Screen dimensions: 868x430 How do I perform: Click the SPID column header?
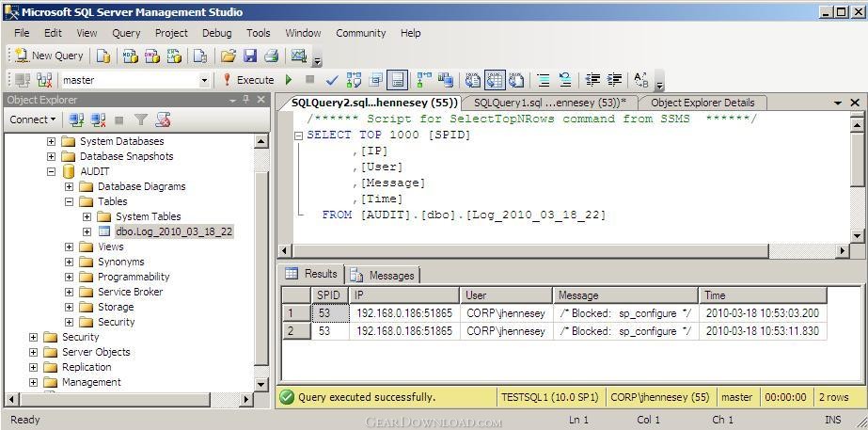pos(328,295)
